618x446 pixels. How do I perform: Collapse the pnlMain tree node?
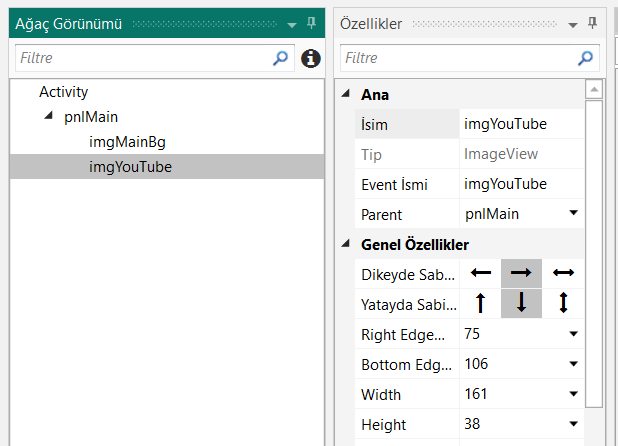pyautogui.click(x=49, y=117)
